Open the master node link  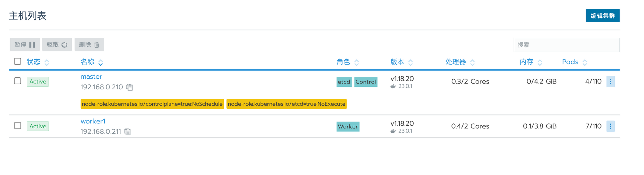(x=91, y=77)
